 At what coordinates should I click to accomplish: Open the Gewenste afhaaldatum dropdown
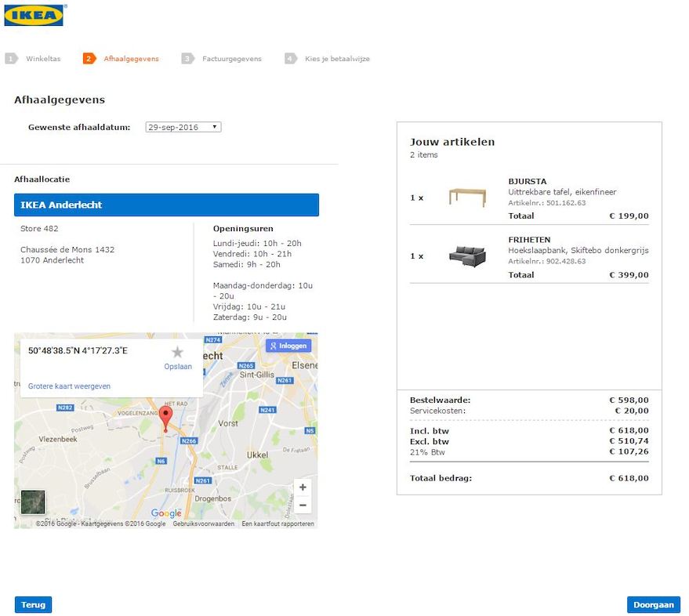pyautogui.click(x=183, y=127)
